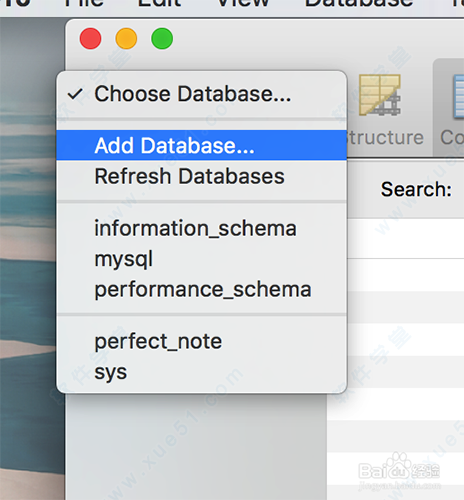Click the yellow minimize window button
Viewport: 464px width, 500px height.
[x=126, y=39]
